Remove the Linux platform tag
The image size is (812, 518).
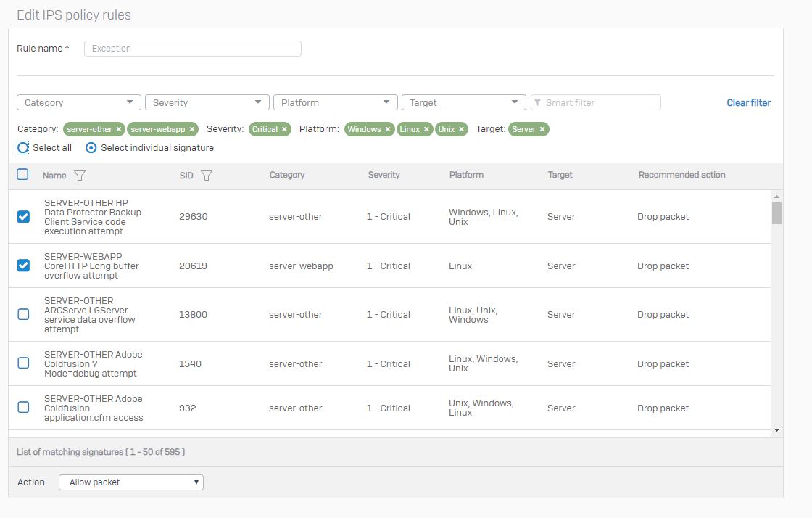point(426,129)
